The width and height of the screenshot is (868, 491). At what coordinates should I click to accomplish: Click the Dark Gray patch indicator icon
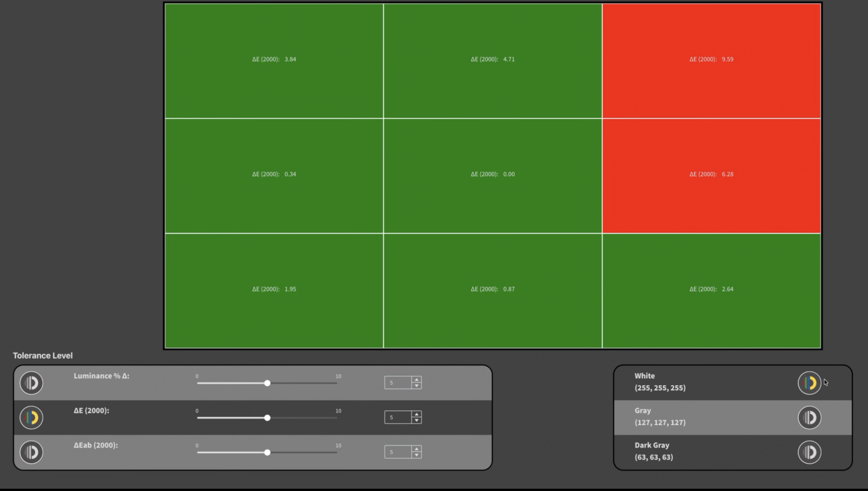tap(809, 452)
